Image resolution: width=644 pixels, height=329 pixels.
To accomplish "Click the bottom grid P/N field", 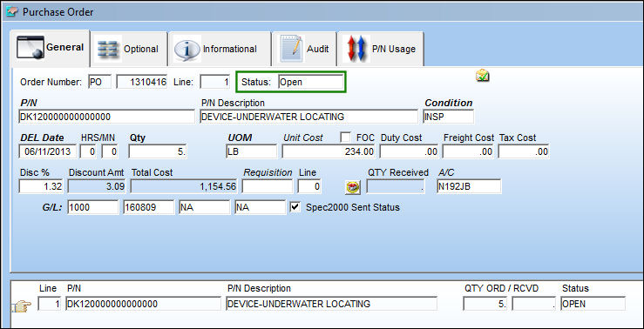I will coord(143,304).
